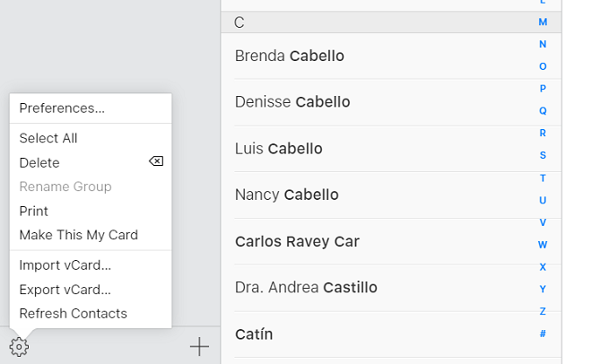Select Nancy Cabello in the list

(x=288, y=195)
